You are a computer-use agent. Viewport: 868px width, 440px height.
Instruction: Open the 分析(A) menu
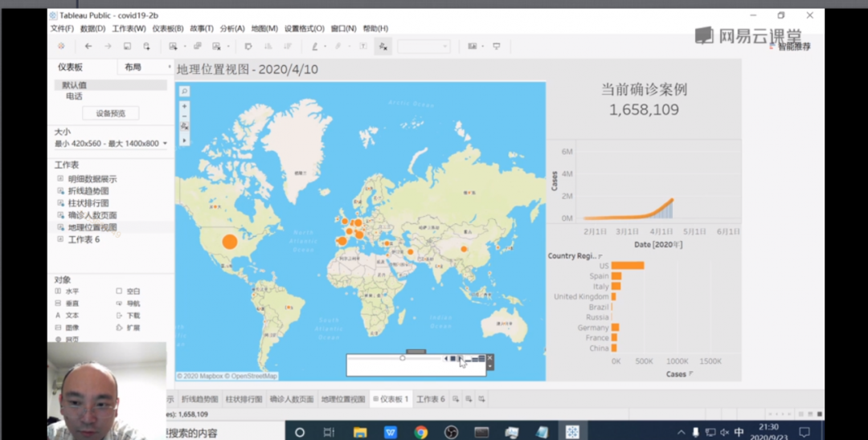(232, 29)
